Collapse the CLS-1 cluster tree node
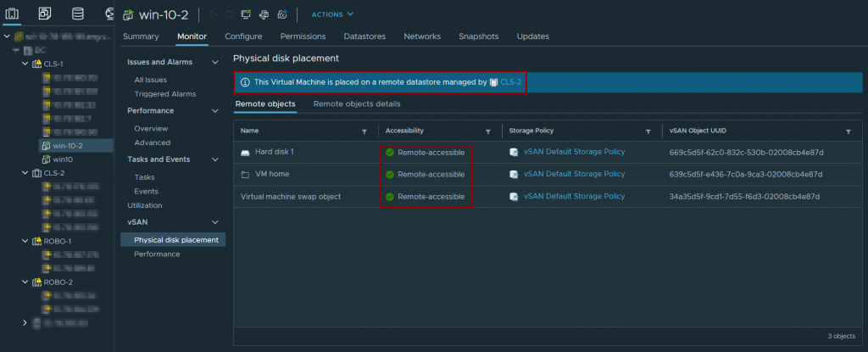The width and height of the screenshot is (868, 352). point(23,64)
